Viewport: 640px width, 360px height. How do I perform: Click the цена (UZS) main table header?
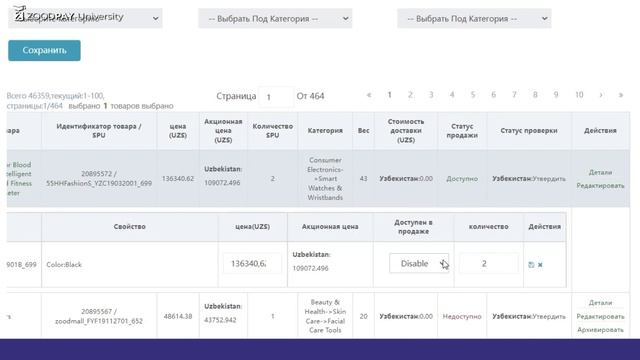click(178, 131)
